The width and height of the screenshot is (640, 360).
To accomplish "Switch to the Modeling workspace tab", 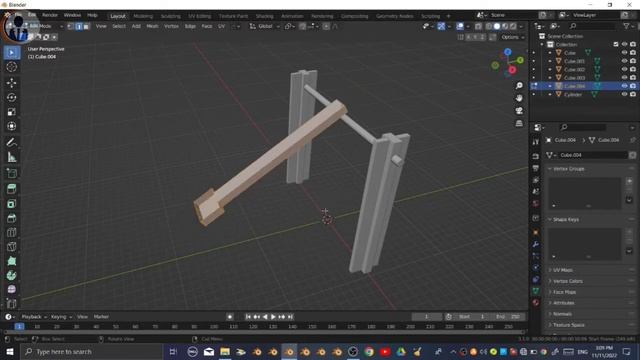I will click(143, 16).
